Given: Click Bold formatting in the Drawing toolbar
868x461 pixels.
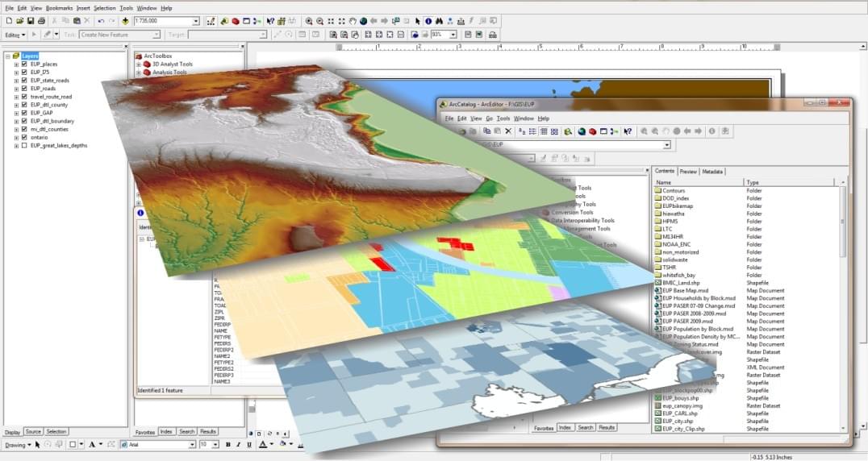Looking at the screenshot, I should pyautogui.click(x=228, y=444).
